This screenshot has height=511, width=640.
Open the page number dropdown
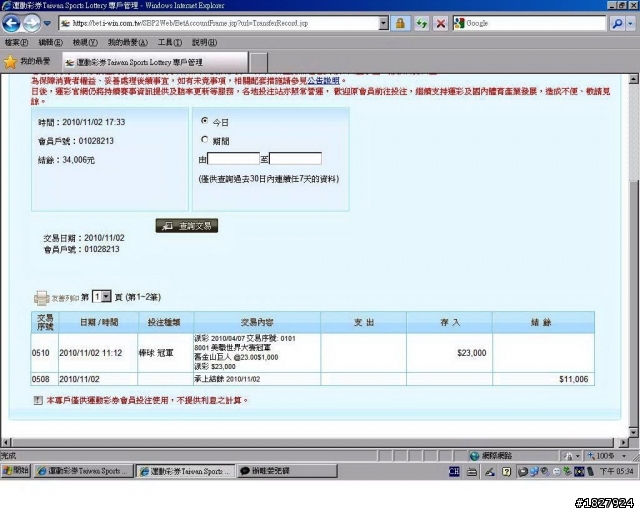tap(106, 296)
